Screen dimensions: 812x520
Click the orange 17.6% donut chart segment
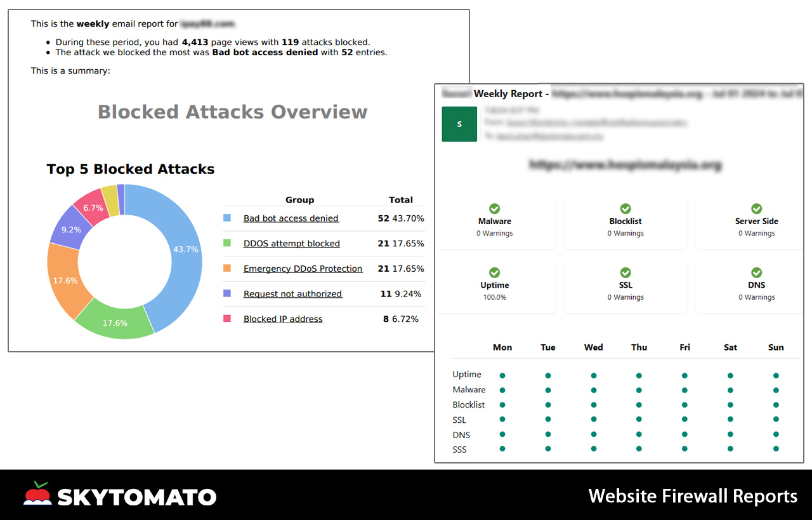click(x=65, y=280)
